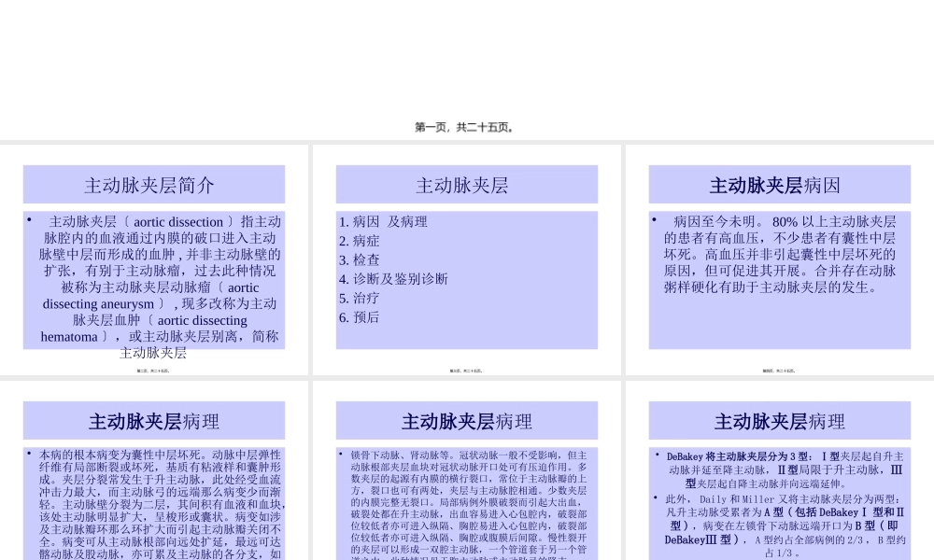Click the '第一页，共二十五页' page label at top
The width and height of the screenshot is (934, 560).
tap(466, 127)
